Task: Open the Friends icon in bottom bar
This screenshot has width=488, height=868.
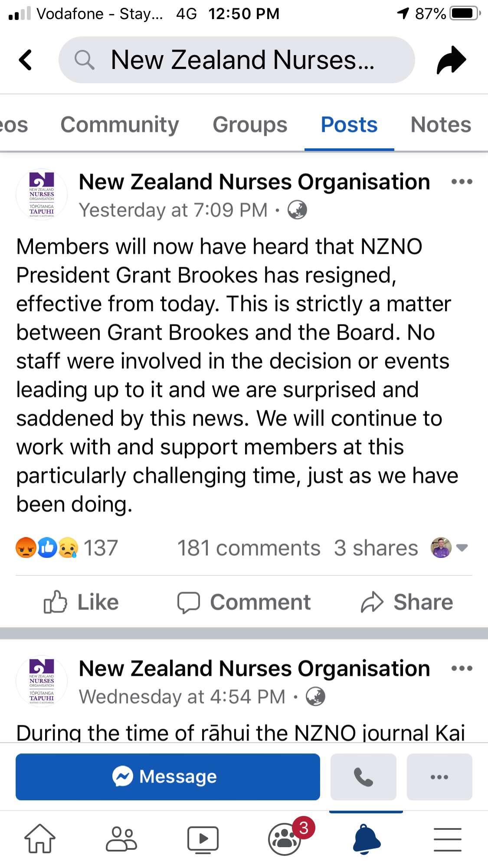Action: [x=121, y=838]
